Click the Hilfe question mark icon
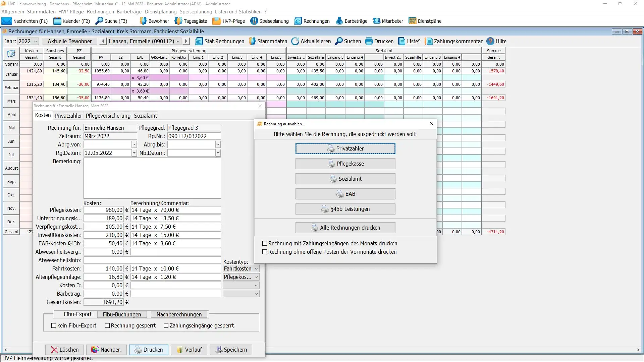Viewport: 644px width, 362px height. (x=490, y=41)
